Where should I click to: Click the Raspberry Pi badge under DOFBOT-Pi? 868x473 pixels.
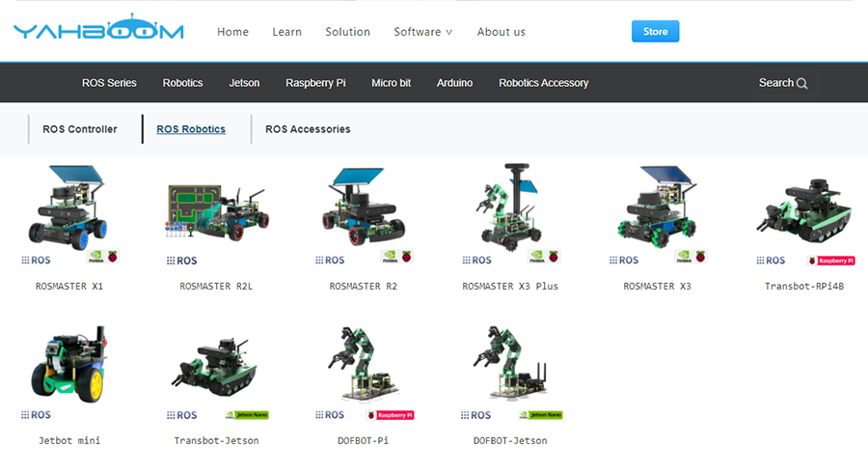click(390, 415)
